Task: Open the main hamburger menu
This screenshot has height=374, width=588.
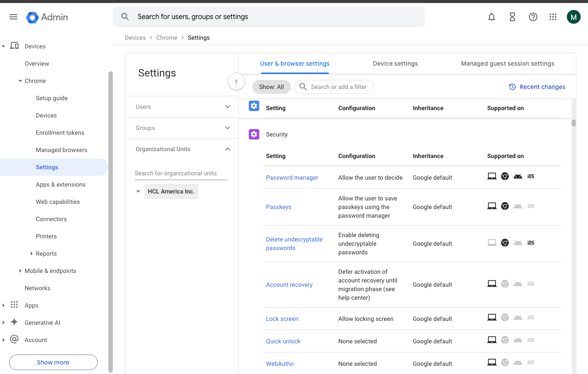Action: 13,17
